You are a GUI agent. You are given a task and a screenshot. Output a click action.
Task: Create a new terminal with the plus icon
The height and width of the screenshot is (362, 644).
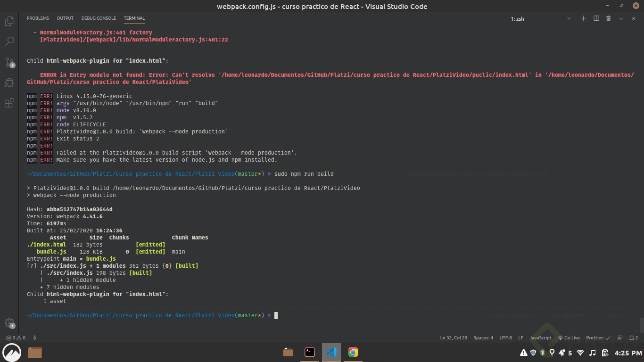(x=583, y=18)
